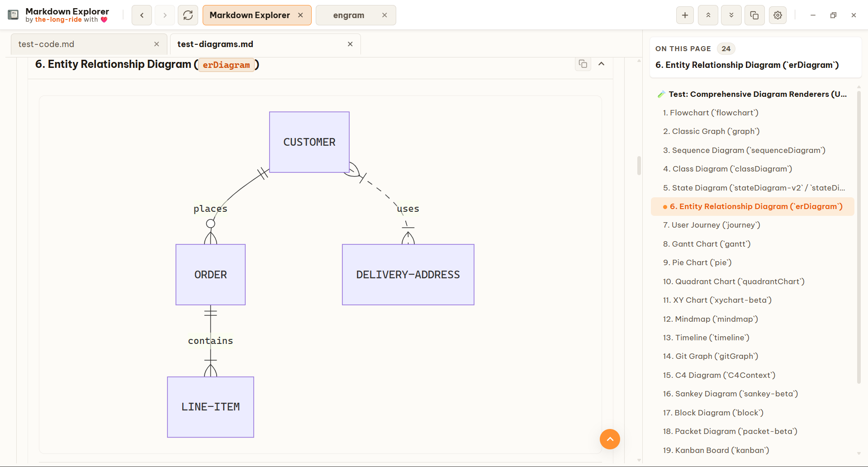The height and width of the screenshot is (467, 868).
Task: Click the 24 headings count badge
Action: pyautogui.click(x=726, y=48)
